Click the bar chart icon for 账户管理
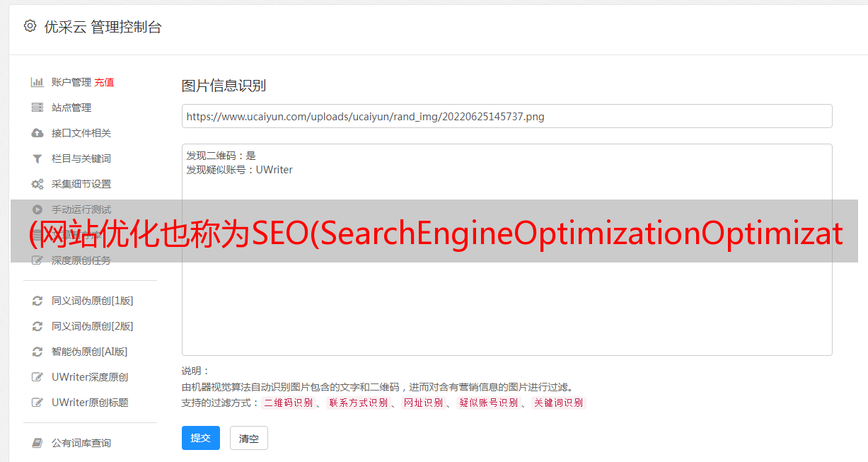Image resolution: width=868 pixels, height=462 pixels. tap(37, 82)
